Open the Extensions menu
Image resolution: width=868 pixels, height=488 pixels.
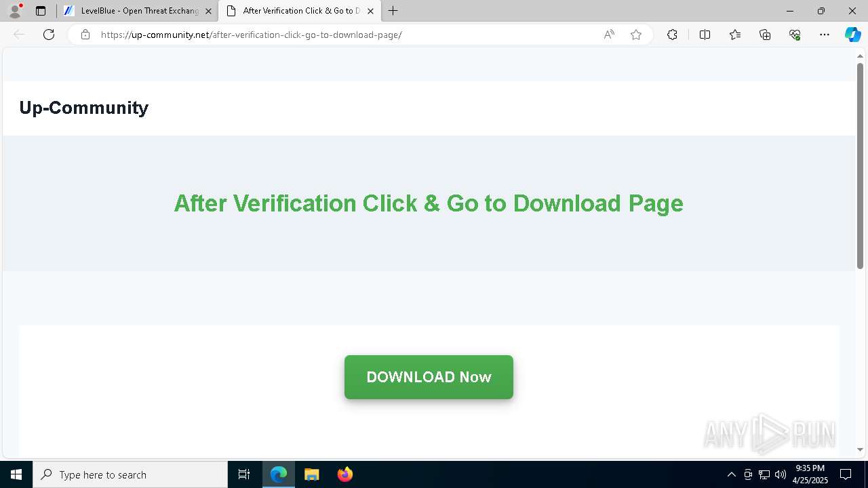point(672,35)
